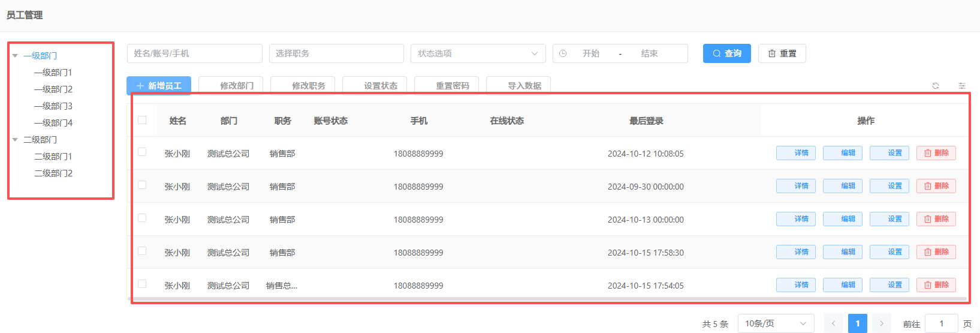Toggle the select-all checkbox in table header
The image size is (980, 333).
pyautogui.click(x=142, y=120)
